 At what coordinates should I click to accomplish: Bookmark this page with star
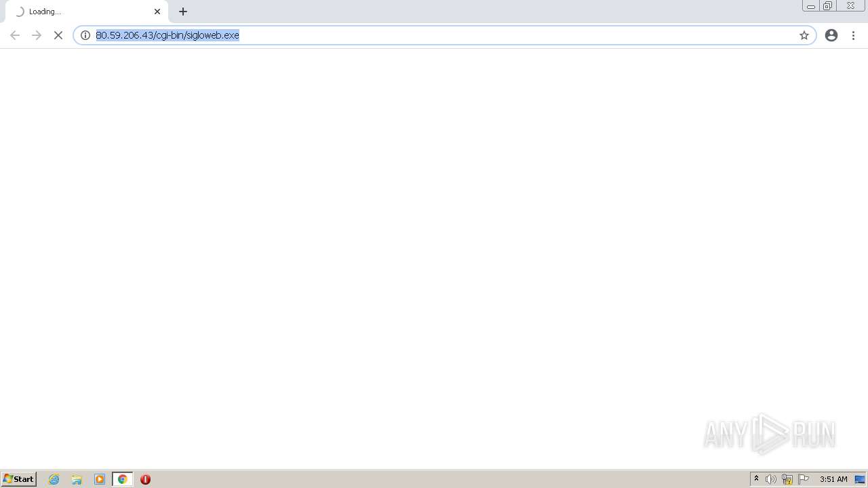[804, 35]
